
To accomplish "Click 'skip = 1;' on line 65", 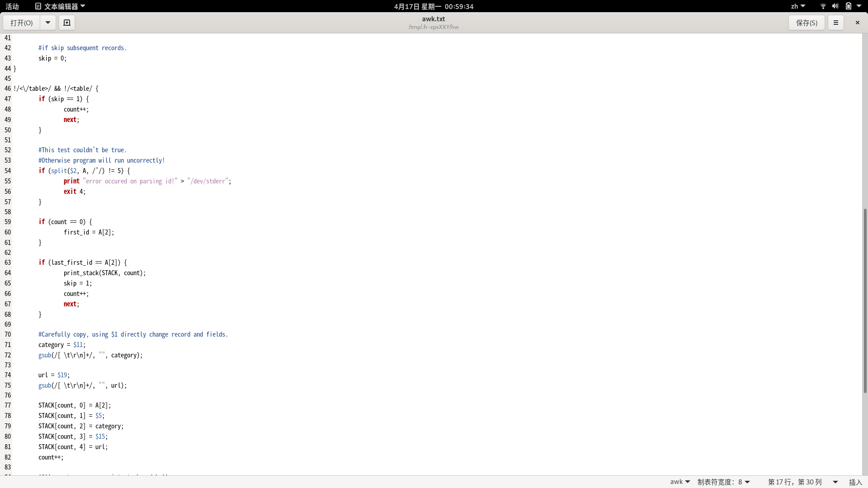I will point(78,283).
